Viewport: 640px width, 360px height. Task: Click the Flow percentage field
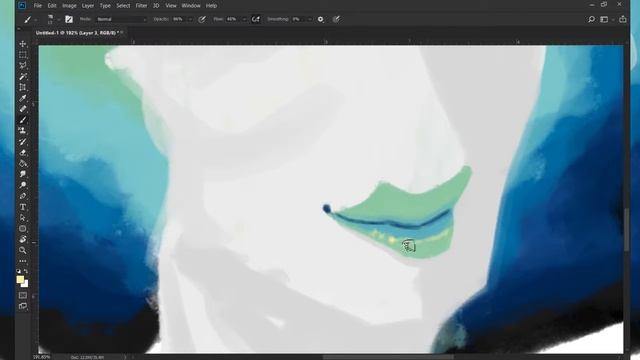233,19
